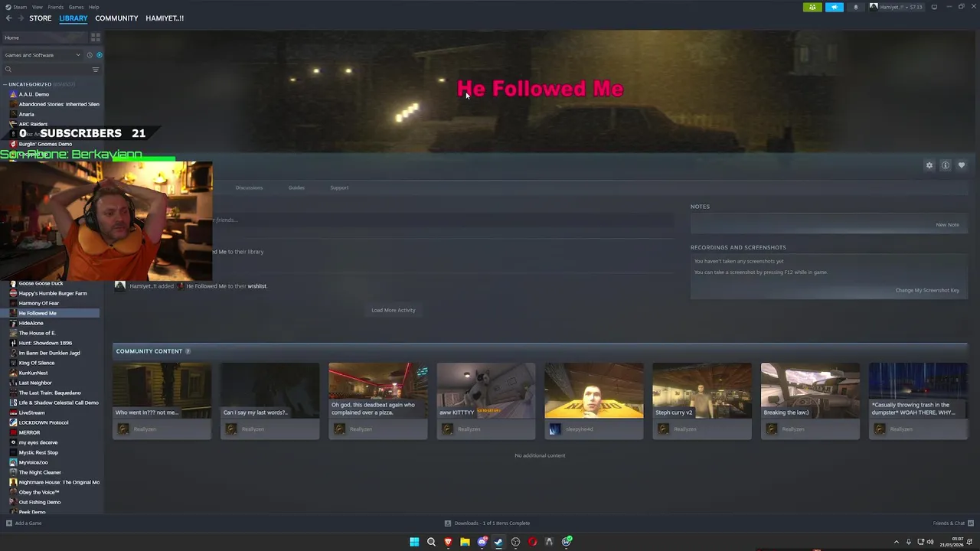Open the notifications bell
This screenshot has width=980, height=551.
[856, 7]
